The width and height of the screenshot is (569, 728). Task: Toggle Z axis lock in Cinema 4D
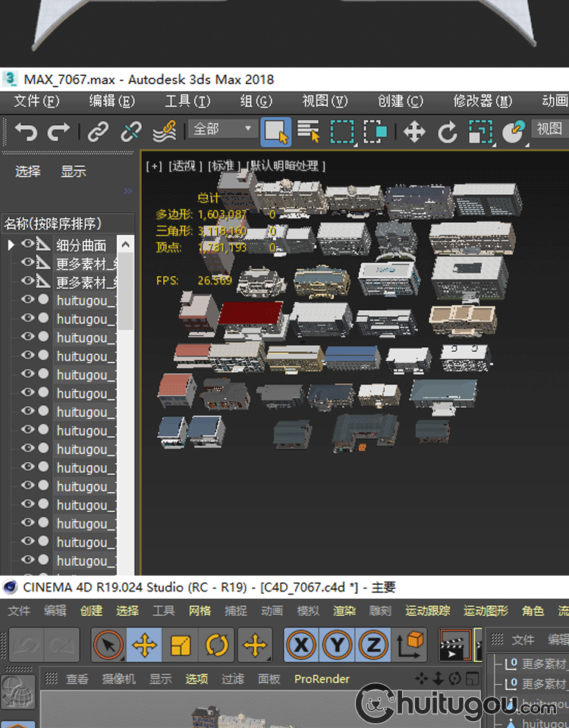pos(373,645)
